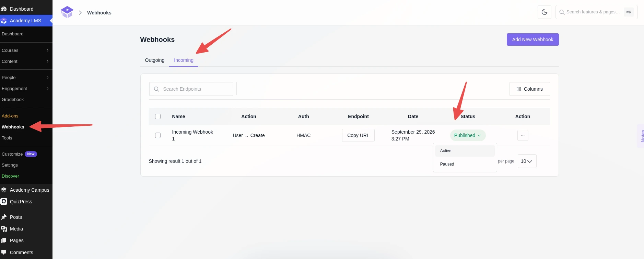Click the magnifier icon in global search
This screenshot has width=644, height=259.
562,12
